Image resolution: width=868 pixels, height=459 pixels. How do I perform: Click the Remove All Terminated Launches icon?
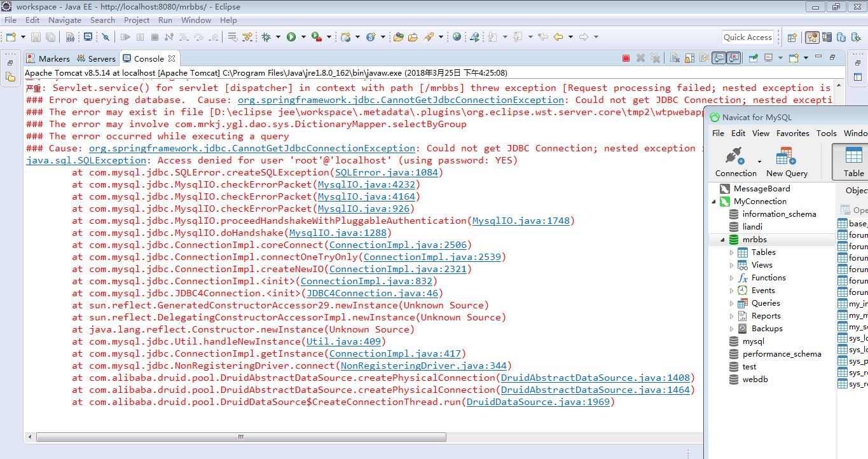pos(655,58)
